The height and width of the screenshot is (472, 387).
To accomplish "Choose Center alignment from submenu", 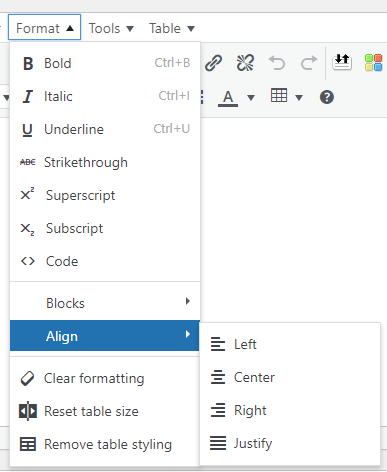I will (x=290, y=377).
